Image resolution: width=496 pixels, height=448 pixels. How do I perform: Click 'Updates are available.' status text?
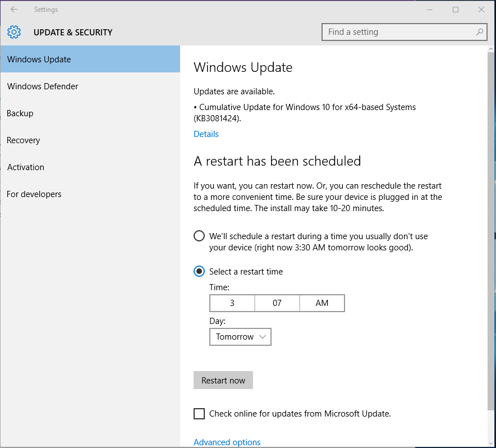(234, 92)
